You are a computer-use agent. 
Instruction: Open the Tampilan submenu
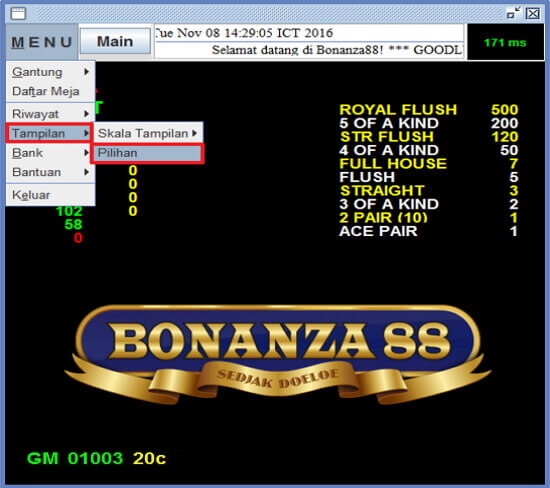click(49, 133)
